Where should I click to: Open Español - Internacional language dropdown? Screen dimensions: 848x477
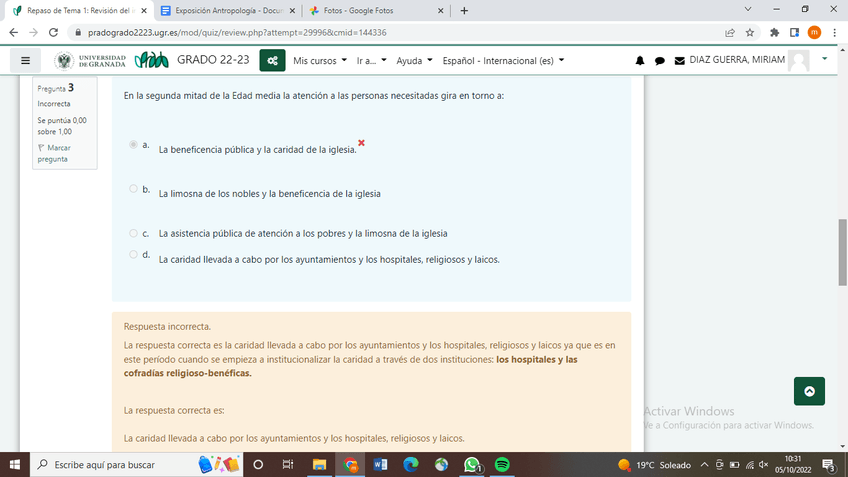pyautogui.click(x=503, y=61)
